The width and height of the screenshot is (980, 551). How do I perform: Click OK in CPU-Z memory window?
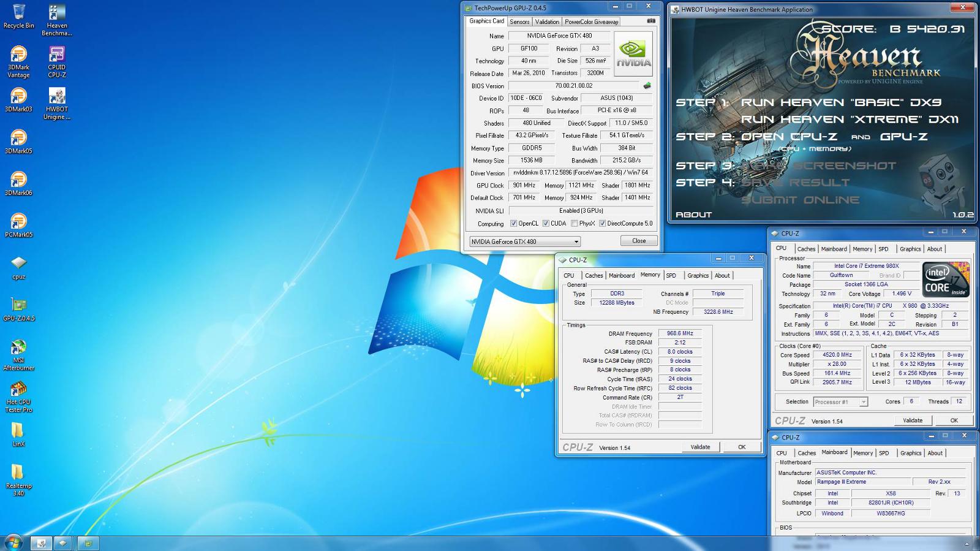point(742,447)
